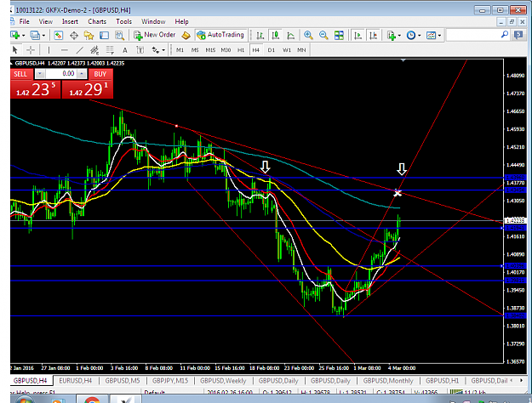Open the Templates icon
This screenshot has height=403, width=532.
431,35
